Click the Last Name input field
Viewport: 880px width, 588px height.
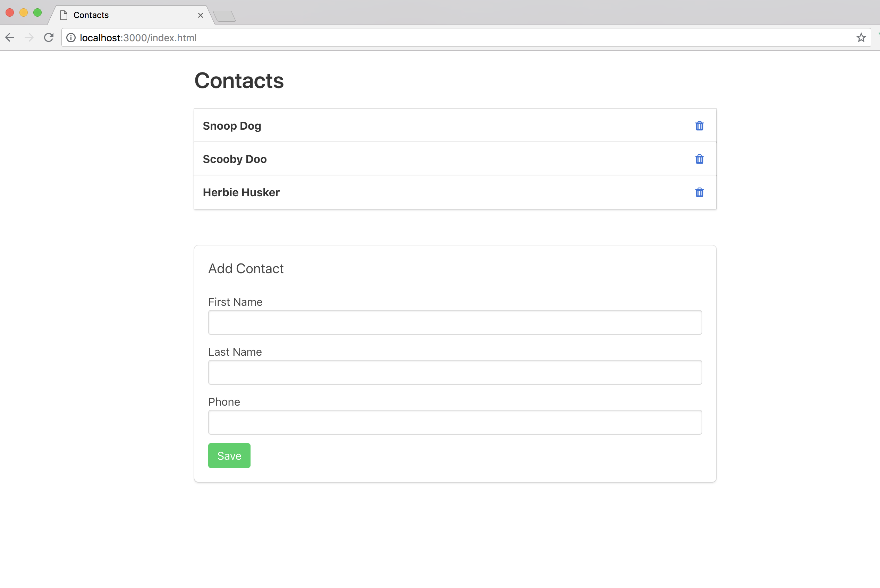click(x=455, y=372)
